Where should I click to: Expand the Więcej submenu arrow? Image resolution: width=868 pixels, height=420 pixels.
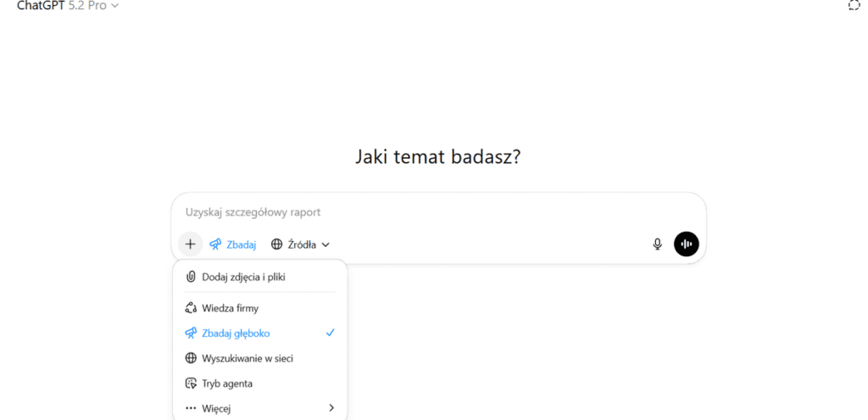pyautogui.click(x=331, y=408)
